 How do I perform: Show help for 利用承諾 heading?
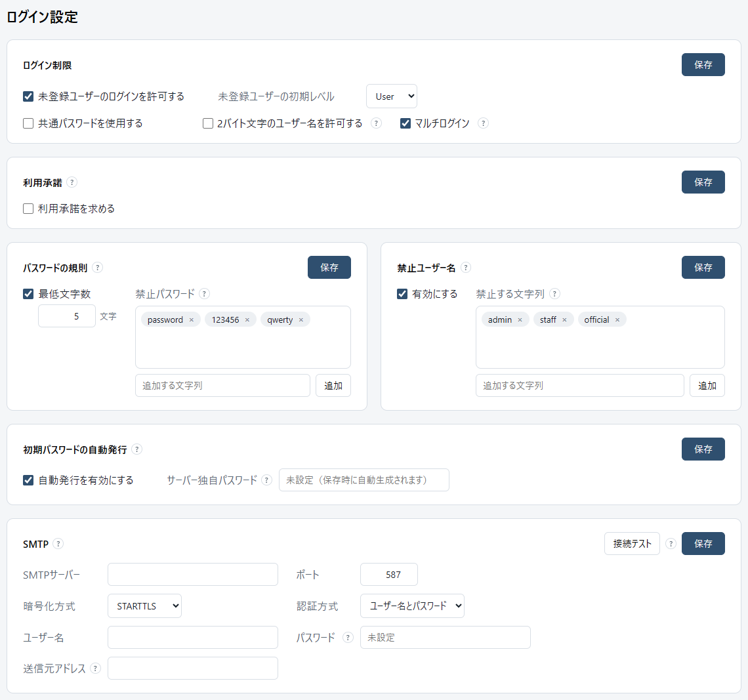(72, 182)
